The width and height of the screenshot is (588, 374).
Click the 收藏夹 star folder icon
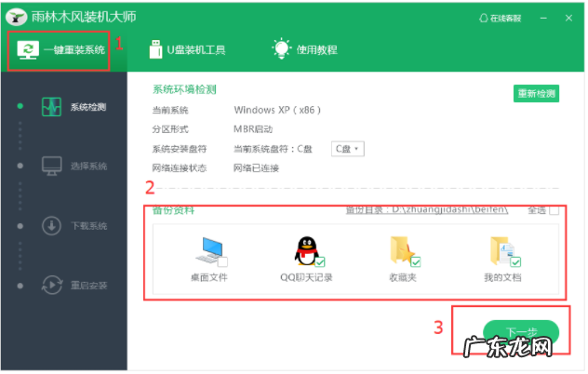[x=401, y=249]
